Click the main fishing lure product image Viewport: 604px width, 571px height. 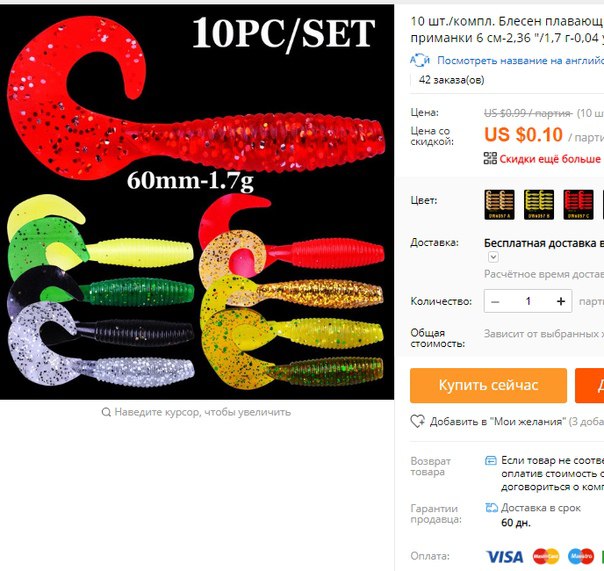197,202
